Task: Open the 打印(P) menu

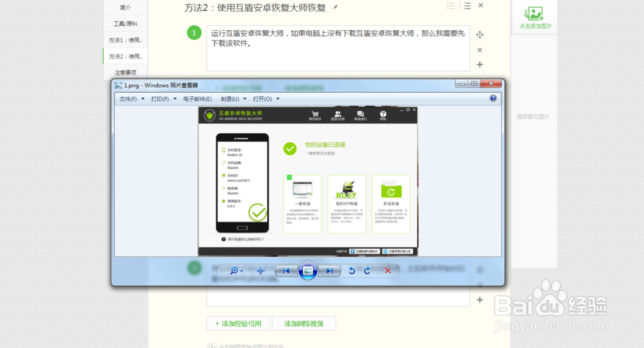Action: 160,99
